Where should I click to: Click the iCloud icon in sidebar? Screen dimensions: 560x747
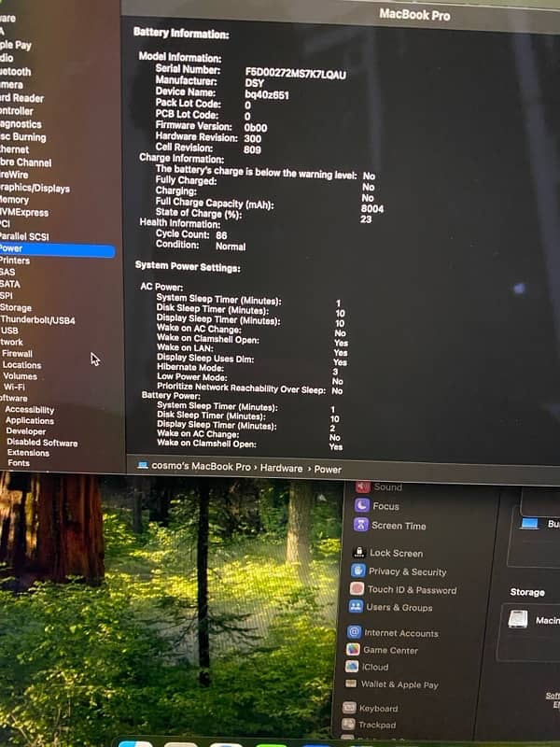coord(353,667)
